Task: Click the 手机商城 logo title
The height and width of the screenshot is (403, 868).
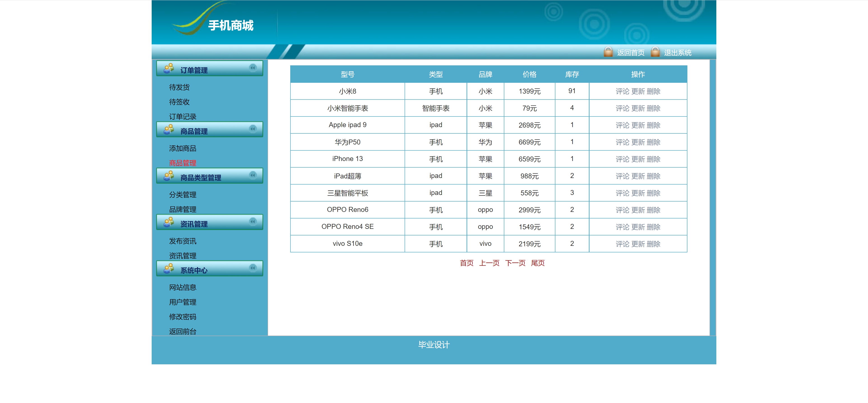Action: [231, 26]
